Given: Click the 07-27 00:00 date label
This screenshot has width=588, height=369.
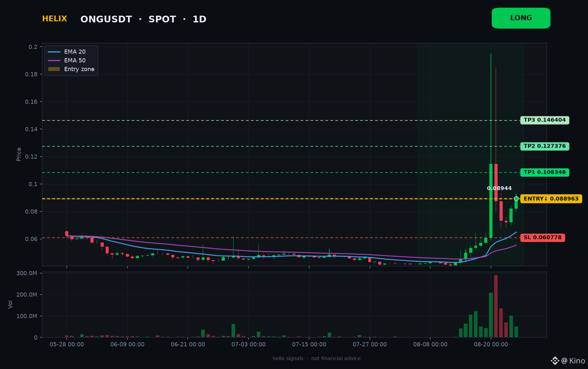Looking at the screenshot, I should point(370,344).
